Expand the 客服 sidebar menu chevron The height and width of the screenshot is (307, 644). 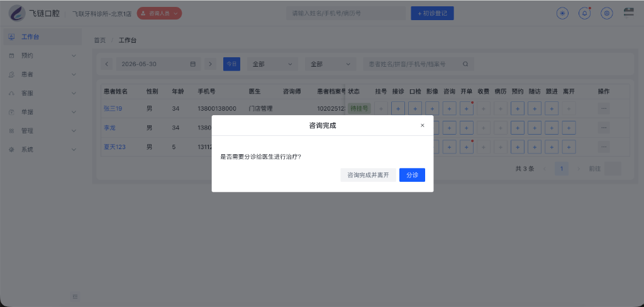tap(74, 93)
